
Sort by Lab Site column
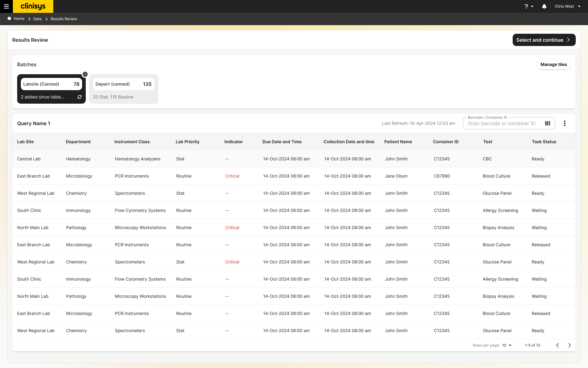coord(25,142)
